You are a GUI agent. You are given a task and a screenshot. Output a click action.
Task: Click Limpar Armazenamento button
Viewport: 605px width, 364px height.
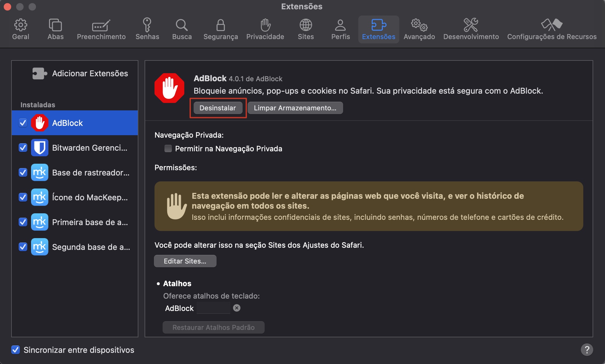(295, 108)
